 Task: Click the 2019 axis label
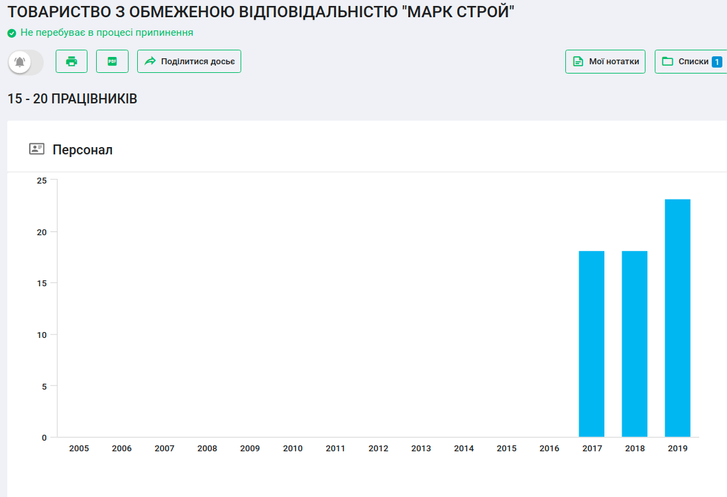[677, 448]
